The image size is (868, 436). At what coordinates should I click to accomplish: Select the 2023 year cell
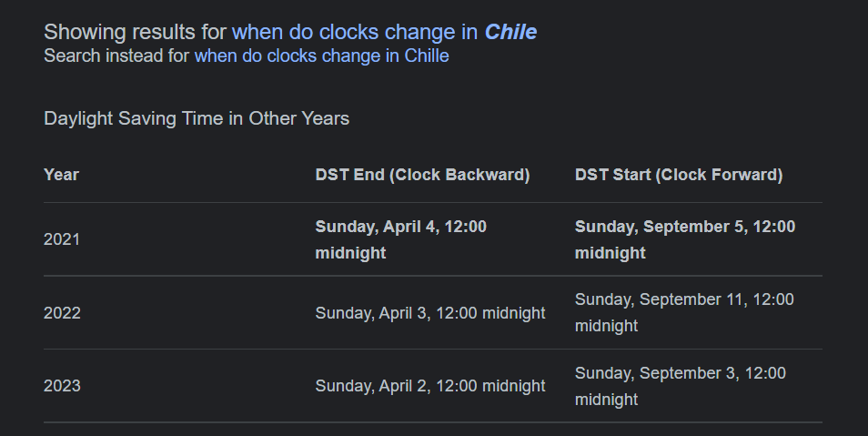tap(62, 386)
